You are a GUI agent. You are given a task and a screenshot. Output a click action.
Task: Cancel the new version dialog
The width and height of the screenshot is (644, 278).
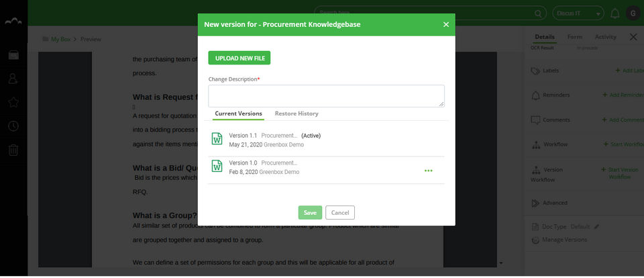click(x=339, y=213)
